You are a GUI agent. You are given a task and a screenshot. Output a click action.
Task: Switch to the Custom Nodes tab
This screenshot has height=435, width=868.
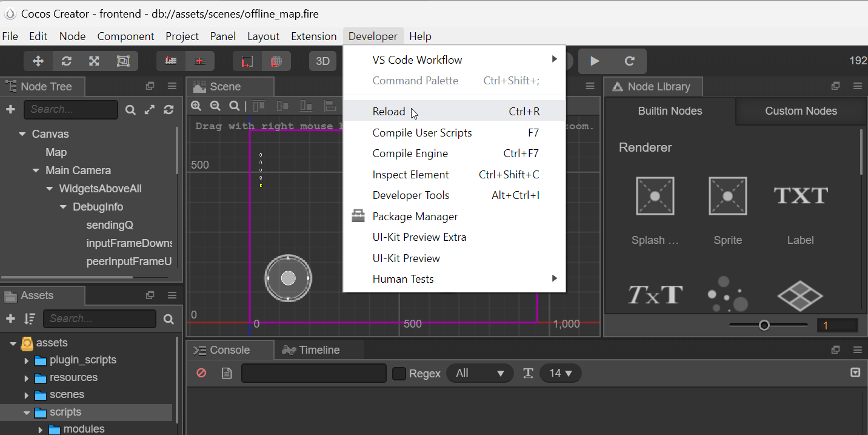click(801, 111)
